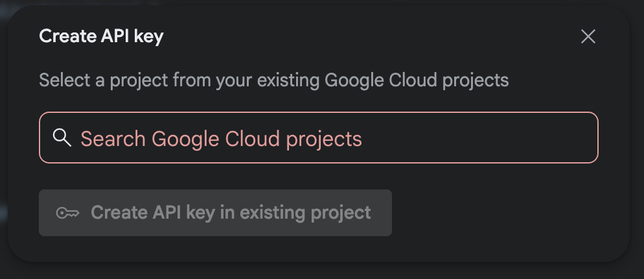Close the Create API key dialog
The image size is (644, 279).
coord(588,36)
